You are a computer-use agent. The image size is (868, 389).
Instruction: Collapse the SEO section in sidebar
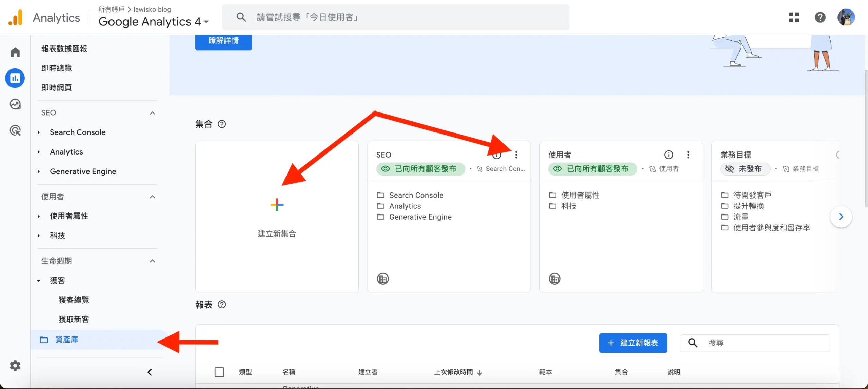(x=153, y=113)
